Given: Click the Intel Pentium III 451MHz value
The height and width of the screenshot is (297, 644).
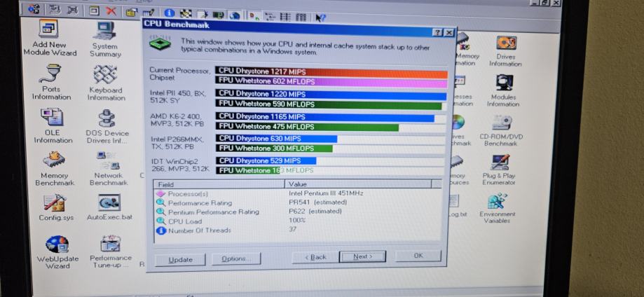Looking at the screenshot, I should (326, 193).
